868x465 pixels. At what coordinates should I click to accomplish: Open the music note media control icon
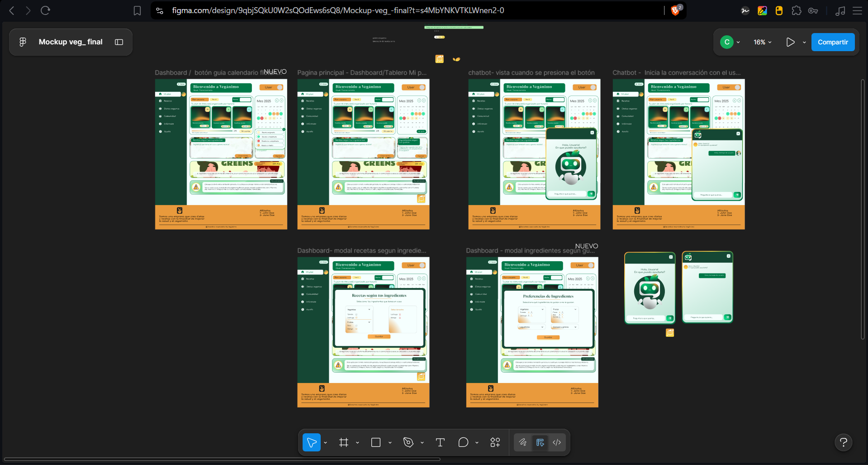coord(840,10)
